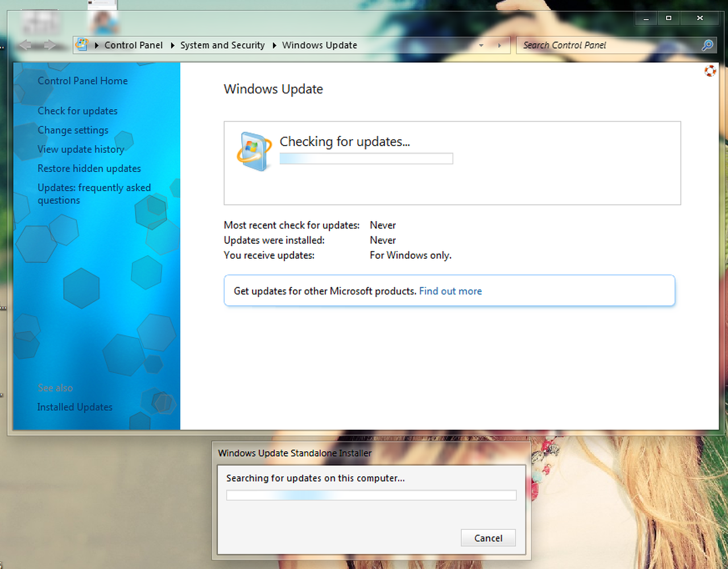
Task: Click Check for updates in sidebar
Action: [77, 111]
